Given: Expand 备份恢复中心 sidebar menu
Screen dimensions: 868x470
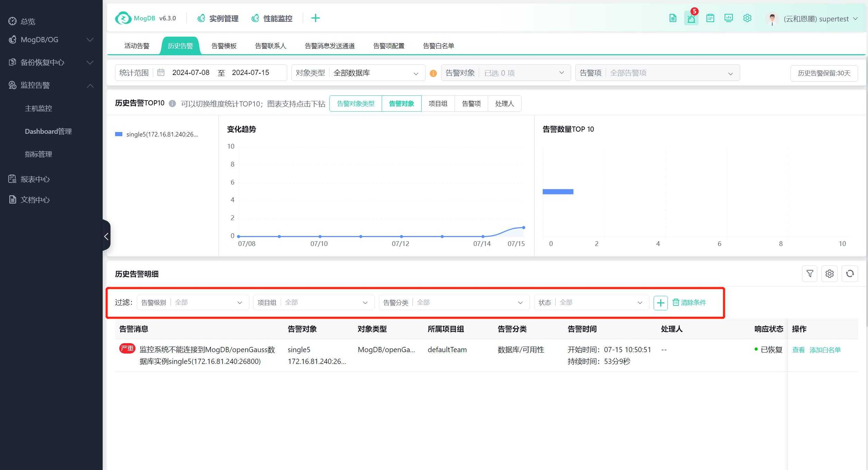Looking at the screenshot, I should point(51,63).
